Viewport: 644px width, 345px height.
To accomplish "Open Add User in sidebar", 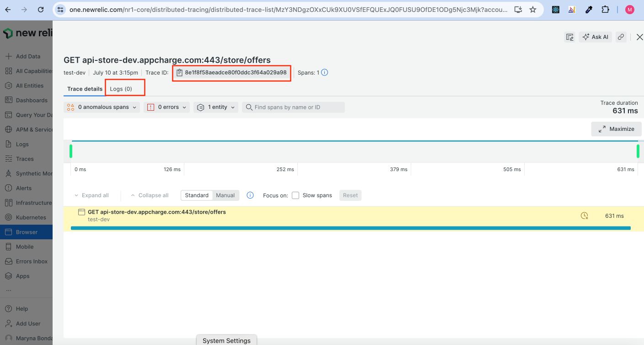I will (x=27, y=323).
